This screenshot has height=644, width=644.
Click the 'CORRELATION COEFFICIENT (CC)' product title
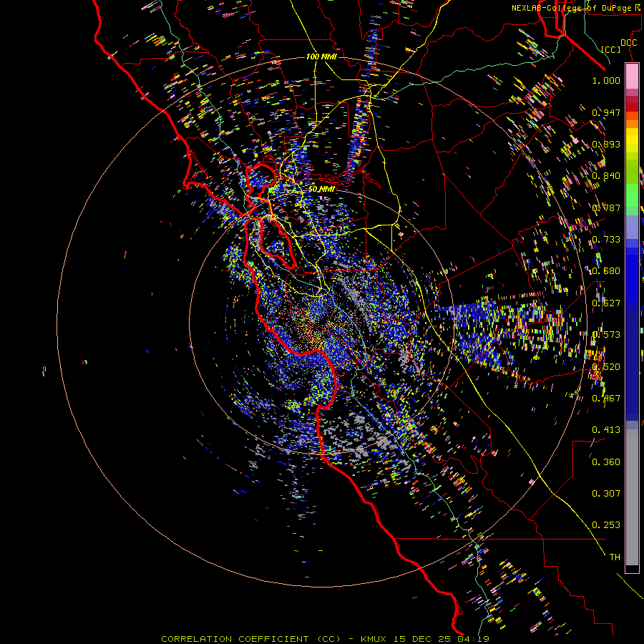(x=250, y=639)
